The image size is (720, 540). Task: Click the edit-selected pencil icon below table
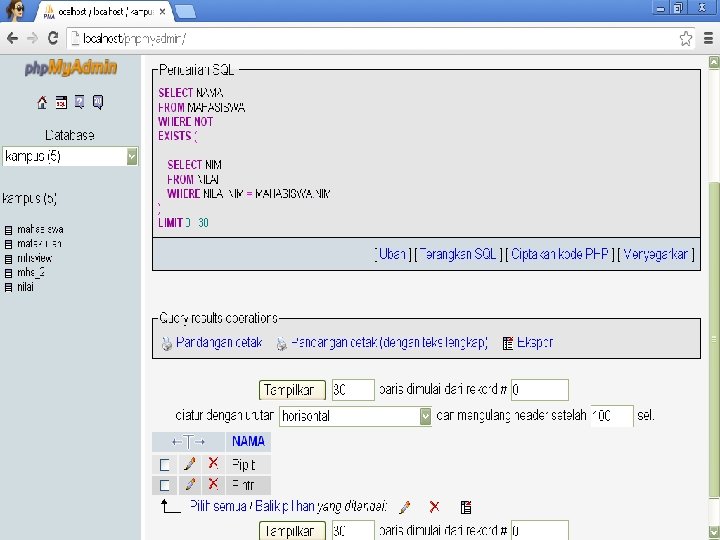[x=405, y=507]
